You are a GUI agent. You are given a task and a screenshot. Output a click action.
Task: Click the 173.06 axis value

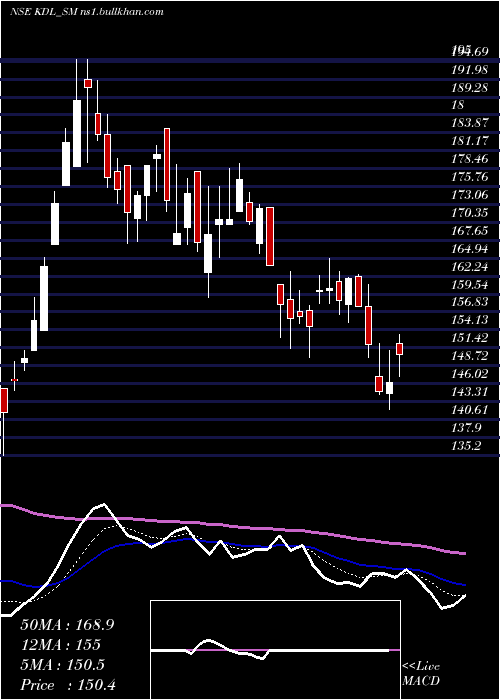pyautogui.click(x=469, y=195)
